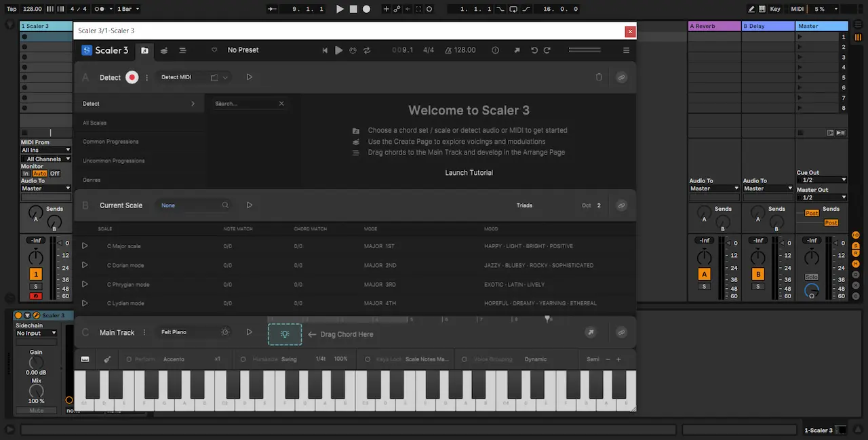868x440 pixels.
Task: Select Common Progressions category
Action: [x=111, y=142]
